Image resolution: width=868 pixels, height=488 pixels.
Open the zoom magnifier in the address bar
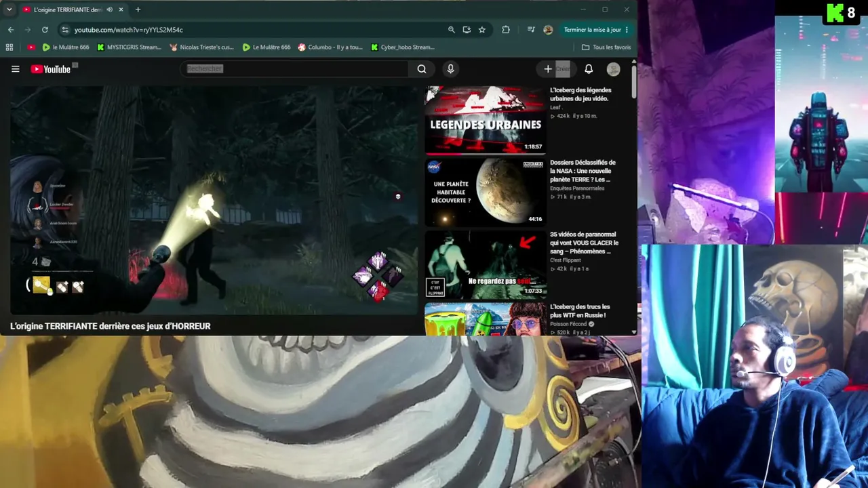point(452,30)
